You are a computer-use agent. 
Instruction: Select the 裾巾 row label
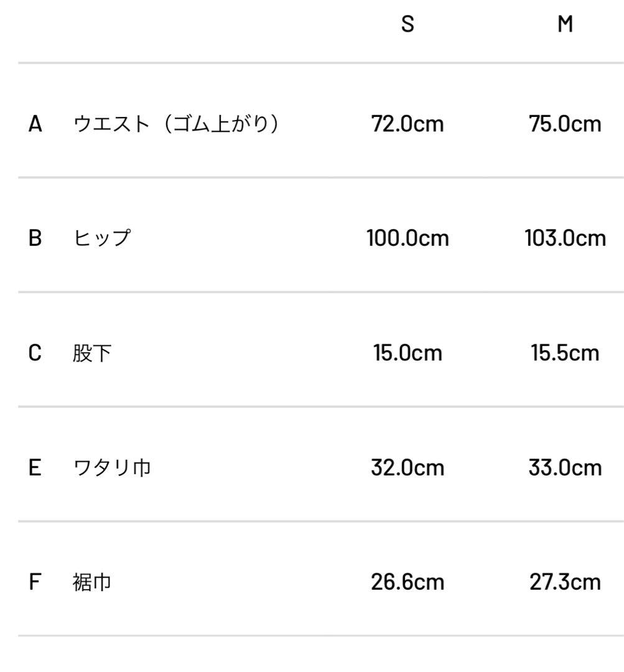(92, 583)
